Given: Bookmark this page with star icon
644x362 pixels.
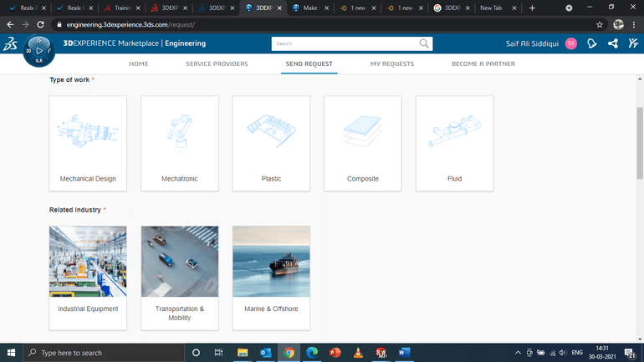Looking at the screenshot, I should coord(600,24).
